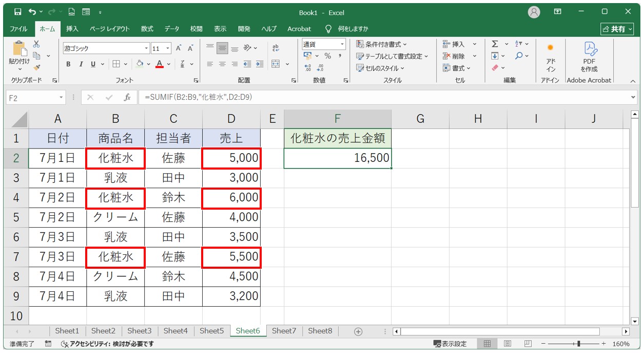Viewport: 644px width, 353px height.
Task: Center text horizontally
Action: [222, 64]
